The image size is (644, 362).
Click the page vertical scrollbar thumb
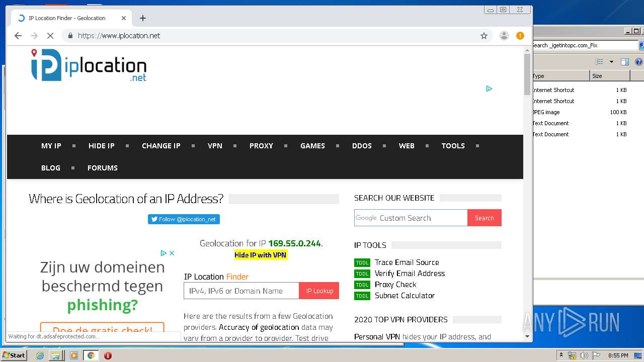(527, 73)
